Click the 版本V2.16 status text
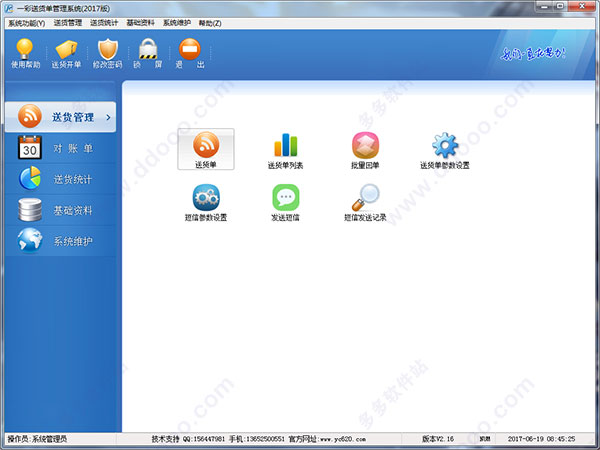The height and width of the screenshot is (450, 600). click(438, 439)
